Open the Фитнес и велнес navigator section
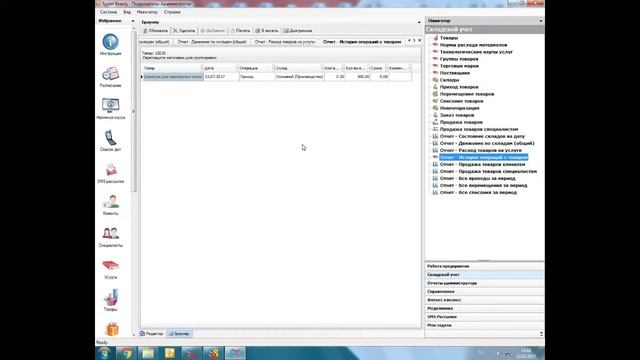This screenshot has width=640, height=360. [x=484, y=300]
